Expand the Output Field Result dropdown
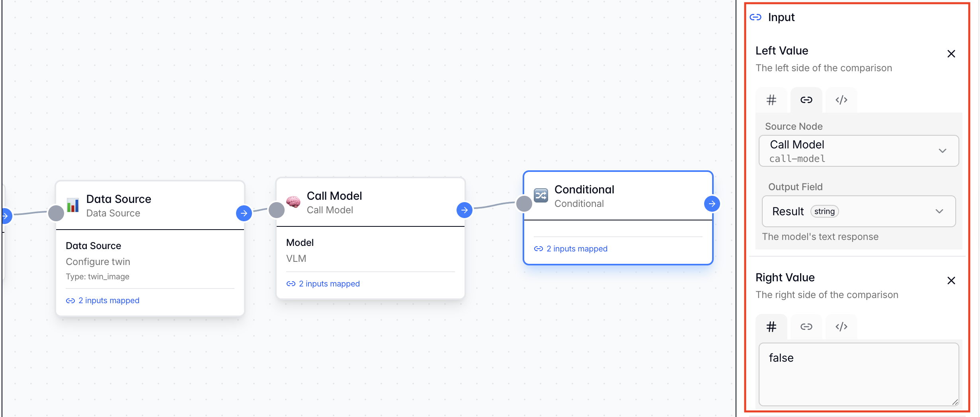Image resolution: width=980 pixels, height=417 pixels. point(859,211)
